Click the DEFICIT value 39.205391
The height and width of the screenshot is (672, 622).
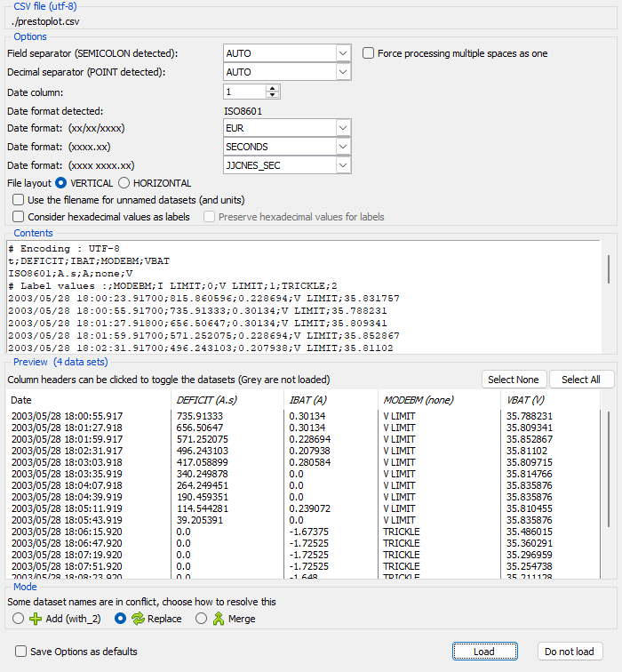200,520
